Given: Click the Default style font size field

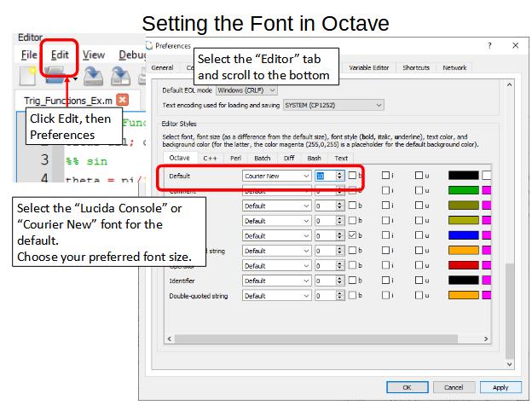Looking at the screenshot, I should point(325,176).
